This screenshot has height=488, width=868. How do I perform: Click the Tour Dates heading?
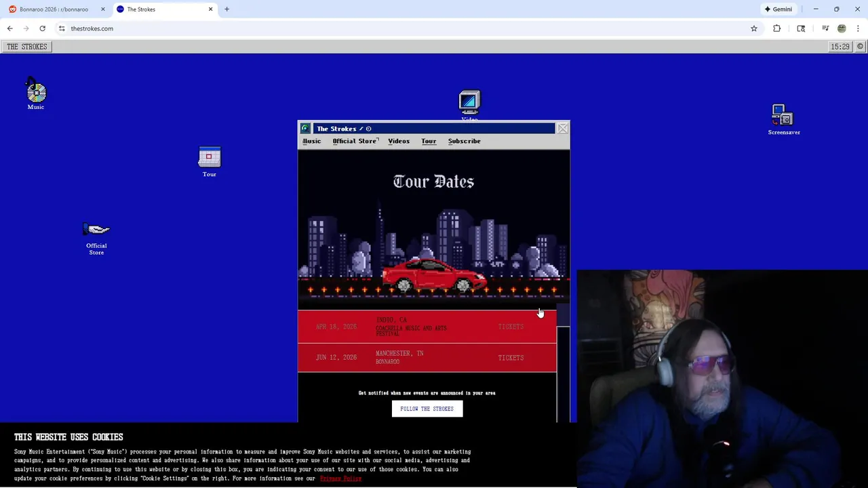434,182
